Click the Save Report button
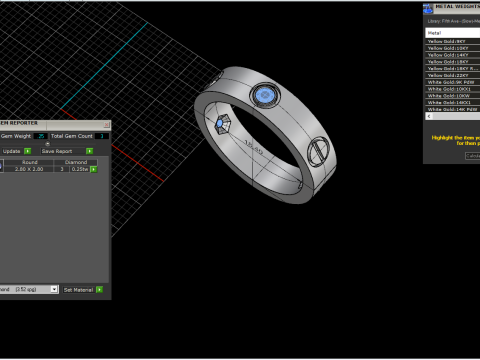480x360 pixels. point(63,151)
